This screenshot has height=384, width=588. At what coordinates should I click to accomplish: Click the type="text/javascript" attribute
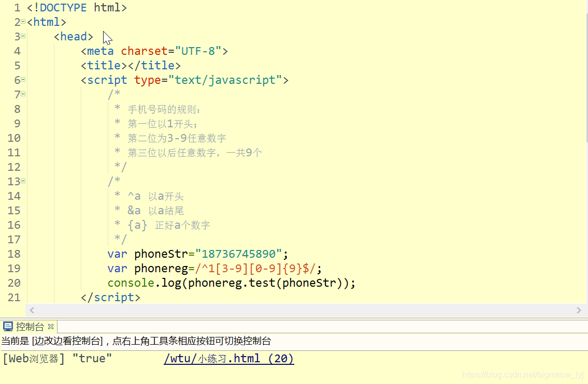(x=208, y=80)
